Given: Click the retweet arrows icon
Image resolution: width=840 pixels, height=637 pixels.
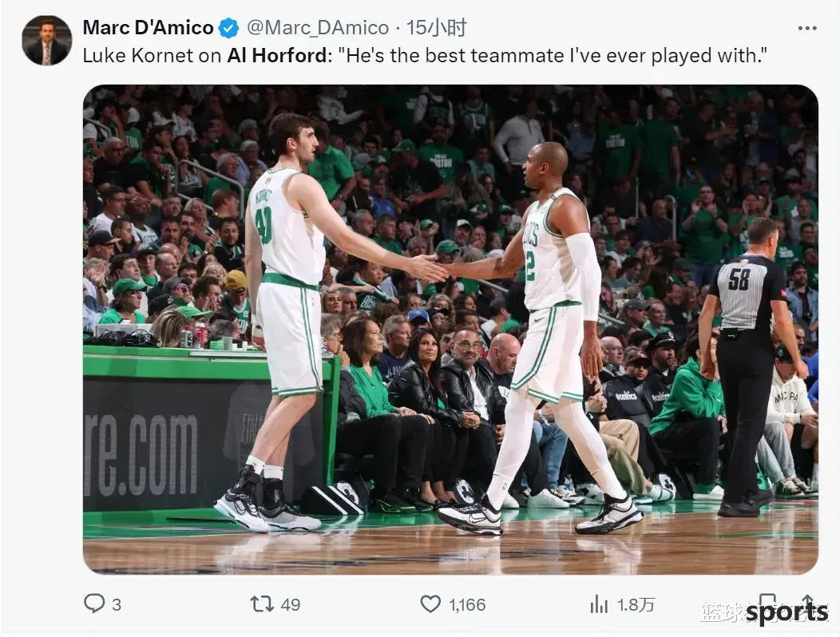Looking at the screenshot, I should point(262,604).
